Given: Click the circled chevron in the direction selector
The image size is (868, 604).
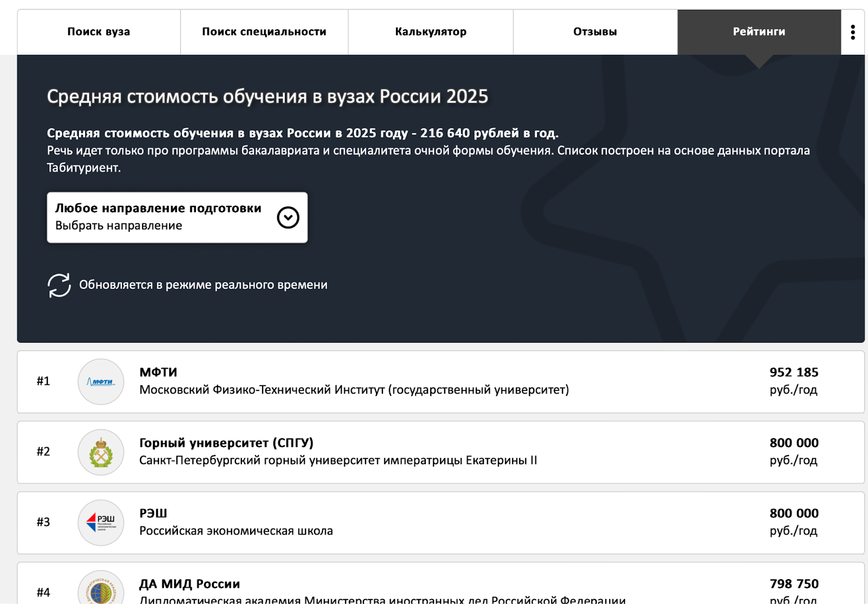Looking at the screenshot, I should (288, 217).
